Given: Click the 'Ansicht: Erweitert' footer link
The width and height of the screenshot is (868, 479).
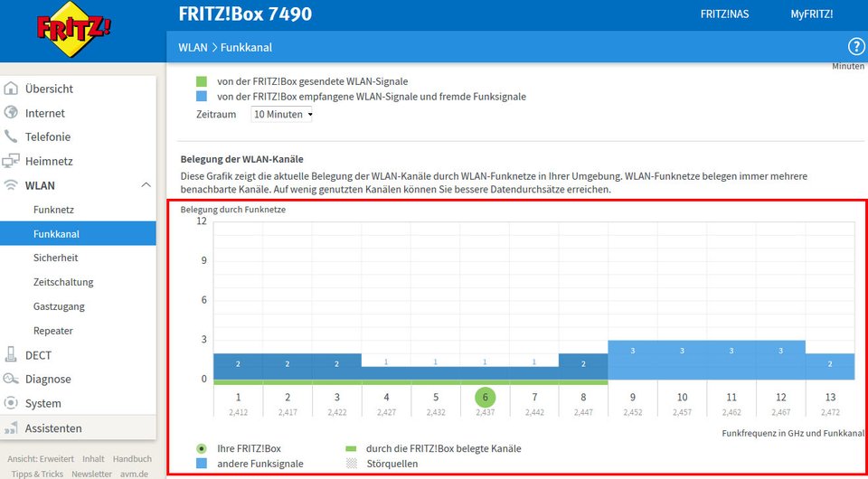Looking at the screenshot, I should [41, 458].
